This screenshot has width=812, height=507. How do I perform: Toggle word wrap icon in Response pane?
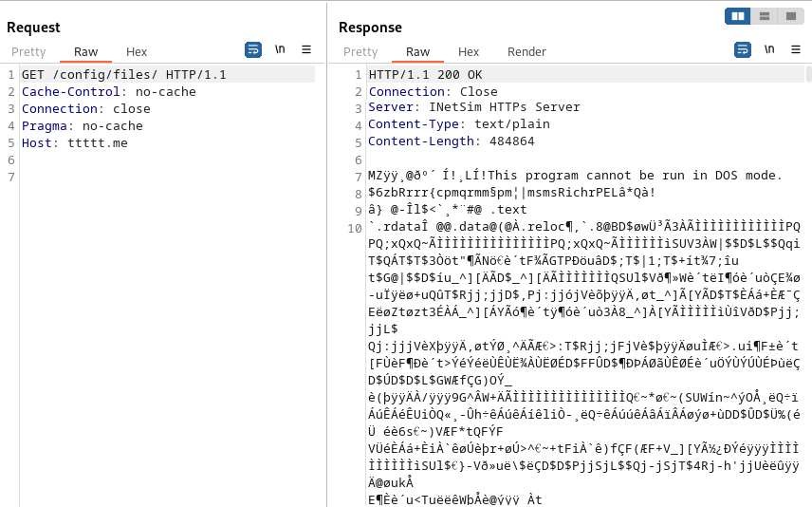tap(743, 49)
